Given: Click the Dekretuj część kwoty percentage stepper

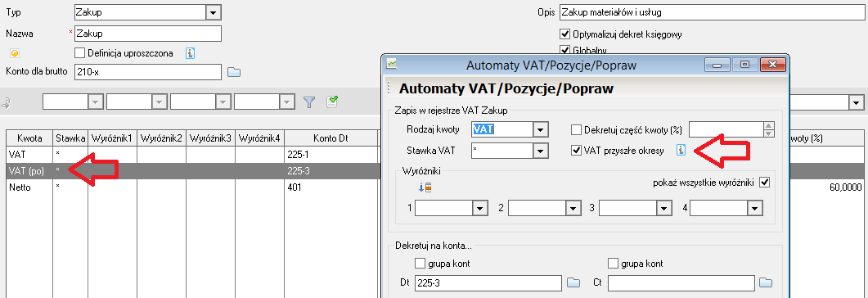Looking at the screenshot, I should [x=768, y=129].
